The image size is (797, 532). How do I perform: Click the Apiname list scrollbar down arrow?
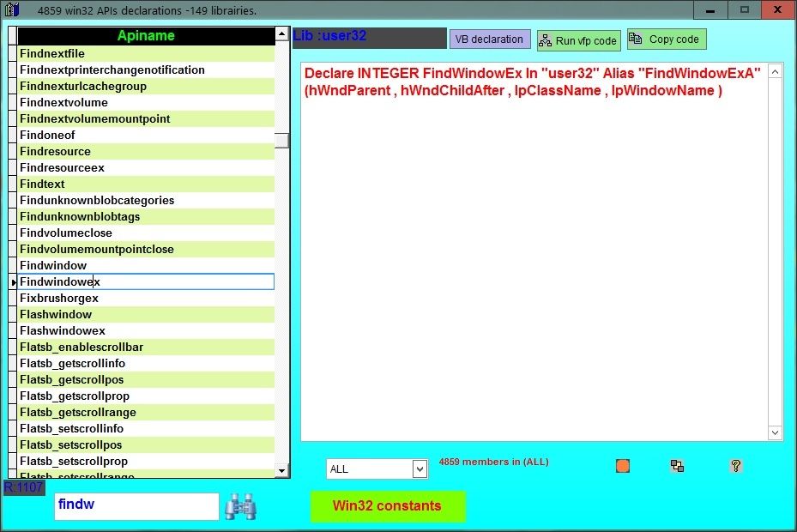click(281, 470)
